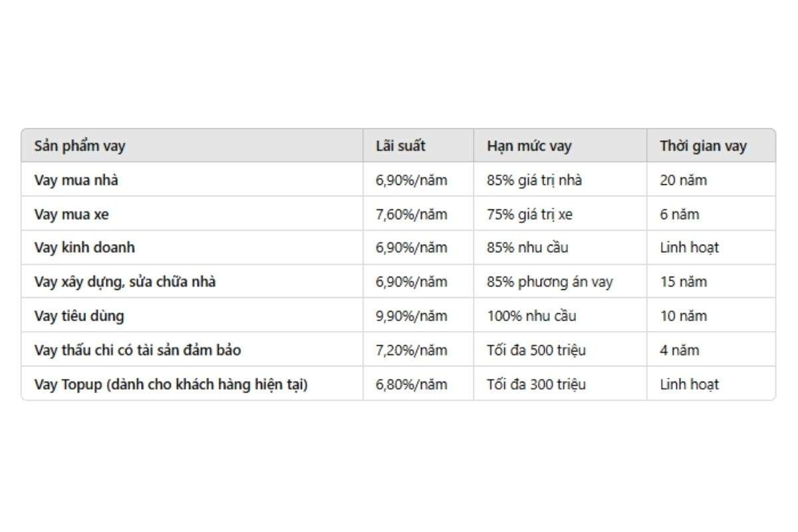Select "Vay xây dựng, sửa chữa nhà" cell
The image size is (798, 532).
125,282
